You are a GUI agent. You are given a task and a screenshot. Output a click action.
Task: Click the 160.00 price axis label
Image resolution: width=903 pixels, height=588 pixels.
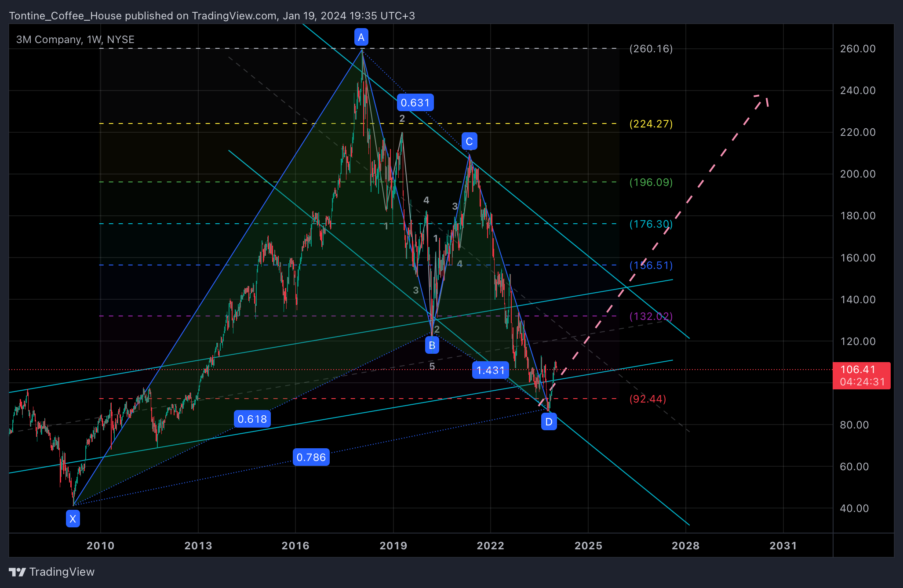pos(858,258)
